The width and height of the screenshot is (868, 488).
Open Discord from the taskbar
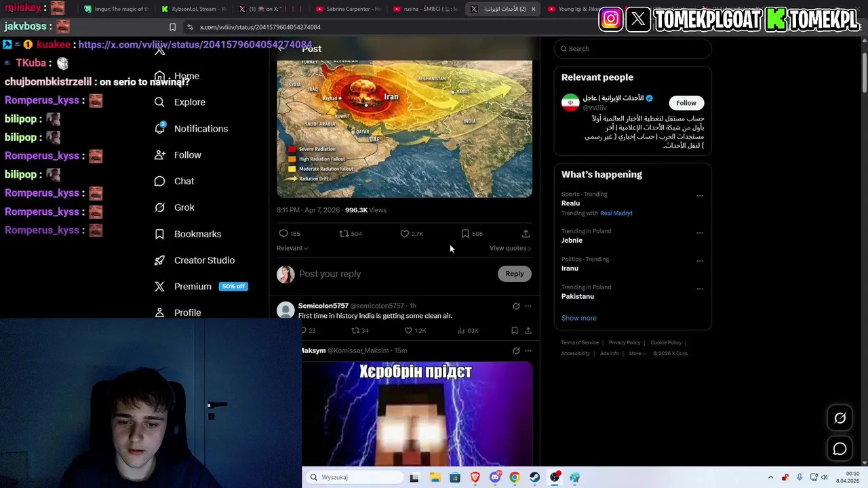pos(495,477)
